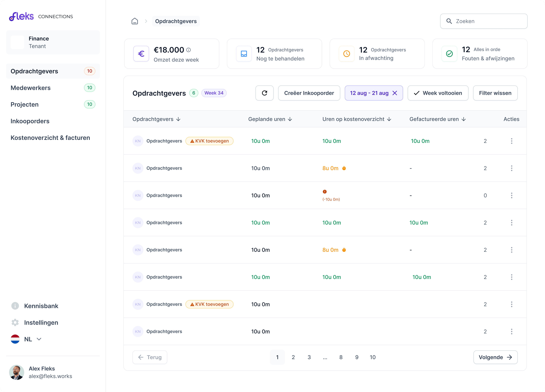Go to page 3 in pagination
Image resolution: width=545 pixels, height=392 pixels.
309,357
